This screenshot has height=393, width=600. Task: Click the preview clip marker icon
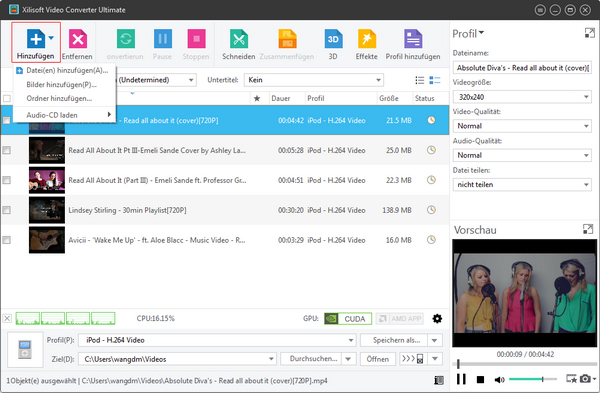(x=572, y=379)
